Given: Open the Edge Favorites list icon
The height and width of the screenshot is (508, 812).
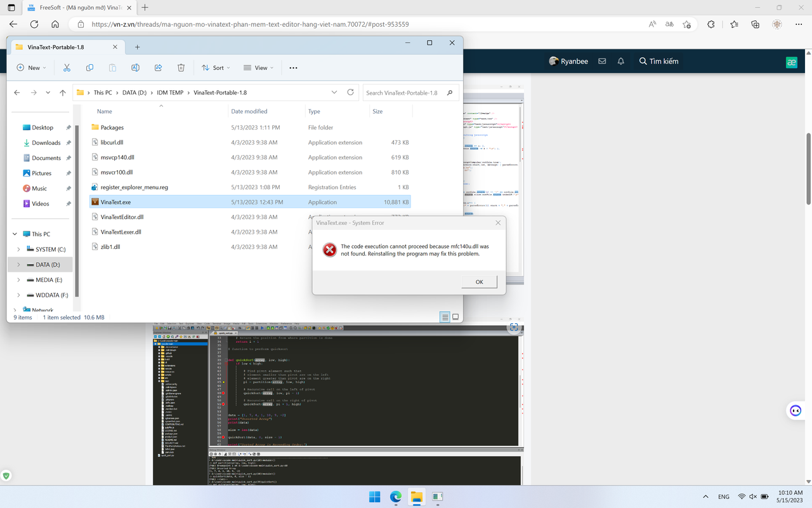Looking at the screenshot, I should pyautogui.click(x=734, y=24).
